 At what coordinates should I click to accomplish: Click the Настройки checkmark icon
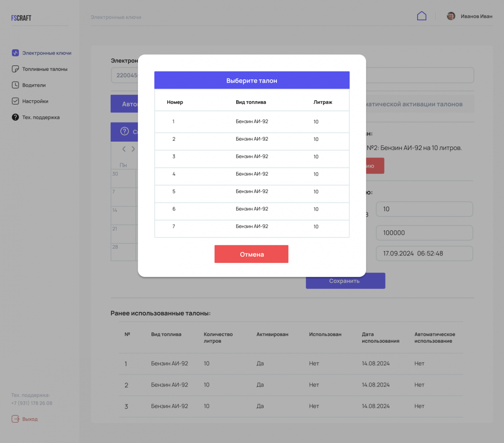coord(15,101)
